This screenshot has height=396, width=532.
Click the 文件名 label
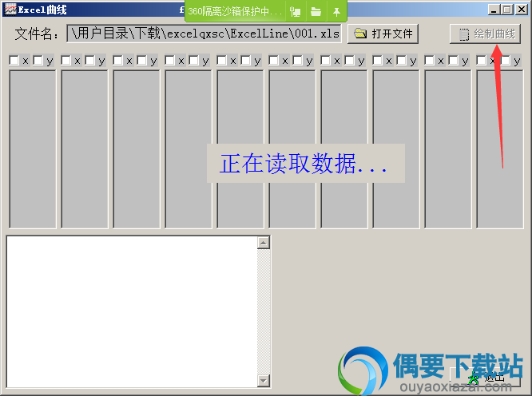36,34
